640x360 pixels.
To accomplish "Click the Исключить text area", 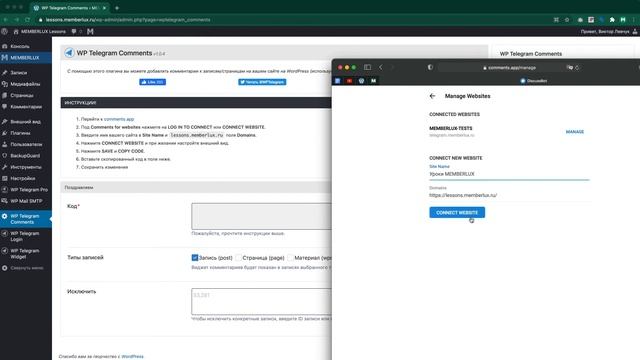I will point(261,302).
